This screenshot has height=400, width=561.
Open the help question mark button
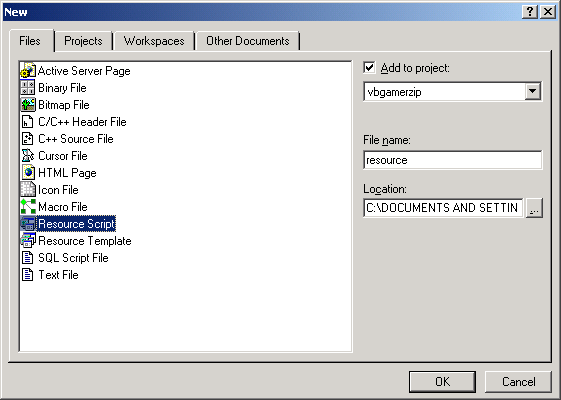pyautogui.click(x=530, y=12)
